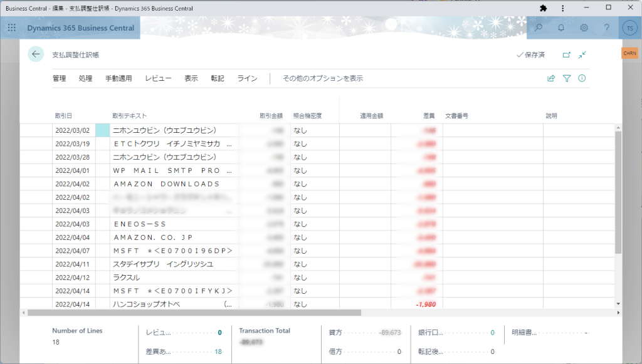Select the AMAZON DOWNLOADS cell
642x364 pixels.
[174, 184]
